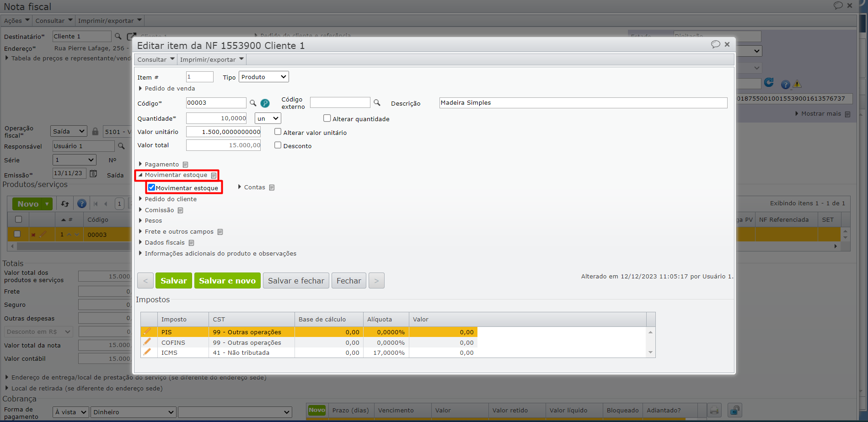Image resolution: width=868 pixels, height=422 pixels.
Task: Uncheck the Movimentar estoque checkbox
Action: [151, 187]
